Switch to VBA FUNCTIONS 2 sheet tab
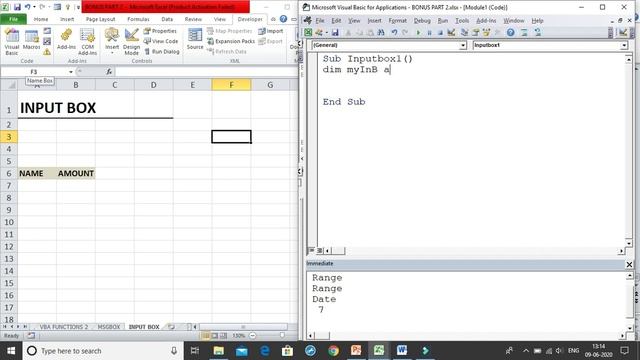Screen dimensions: 640x360 64,327
